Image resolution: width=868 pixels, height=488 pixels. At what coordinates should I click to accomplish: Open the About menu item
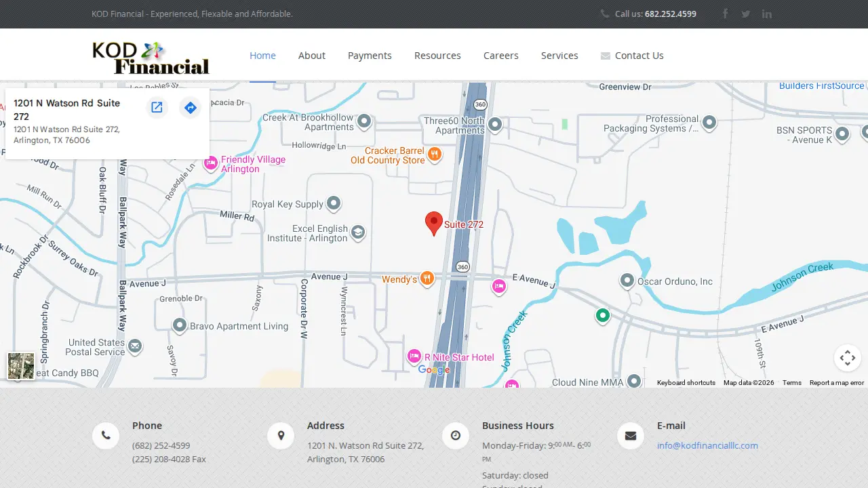click(312, 56)
